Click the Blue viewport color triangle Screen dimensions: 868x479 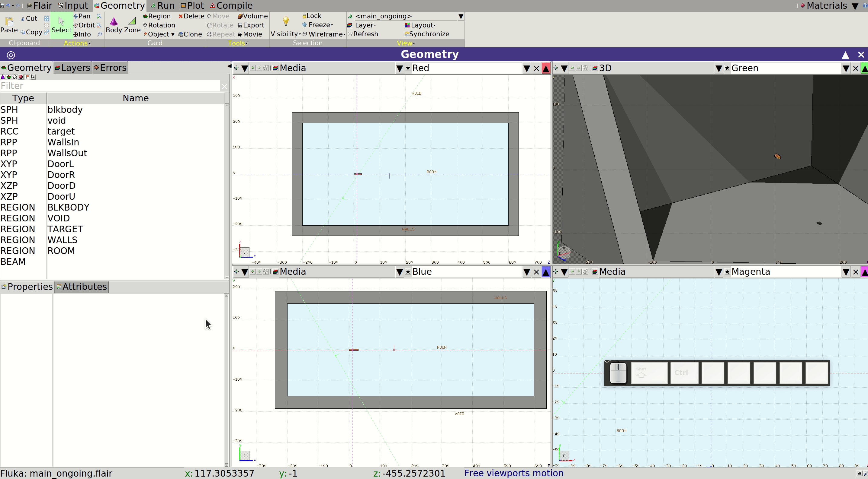click(x=546, y=272)
